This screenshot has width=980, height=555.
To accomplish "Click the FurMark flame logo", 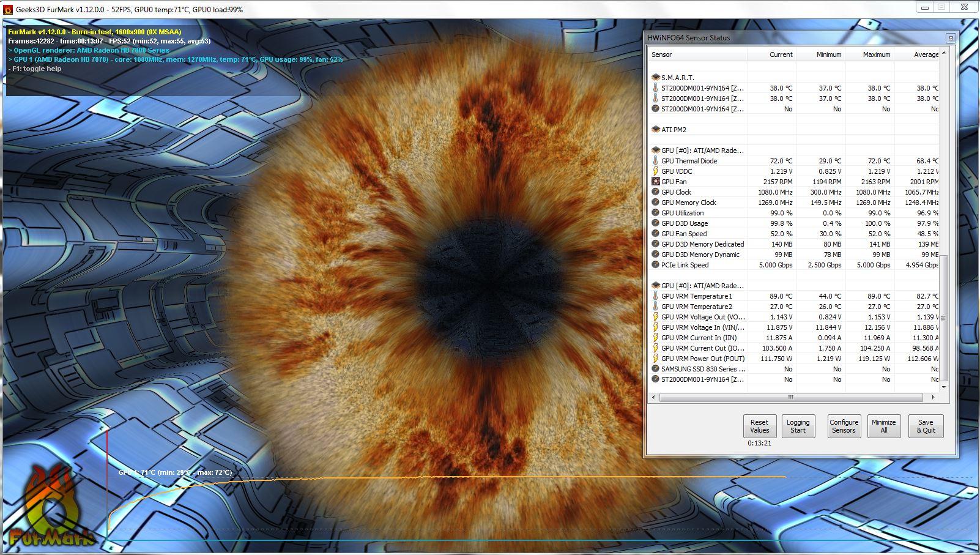I will (x=52, y=505).
